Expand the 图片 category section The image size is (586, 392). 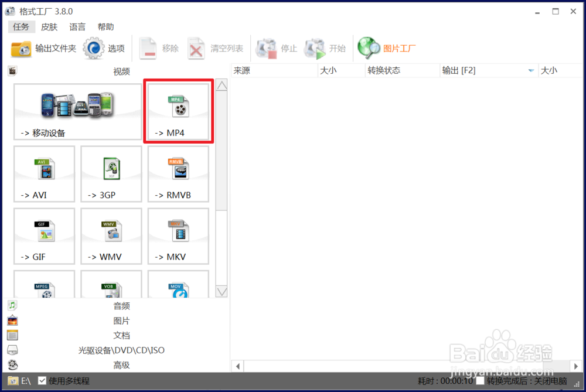(x=121, y=320)
